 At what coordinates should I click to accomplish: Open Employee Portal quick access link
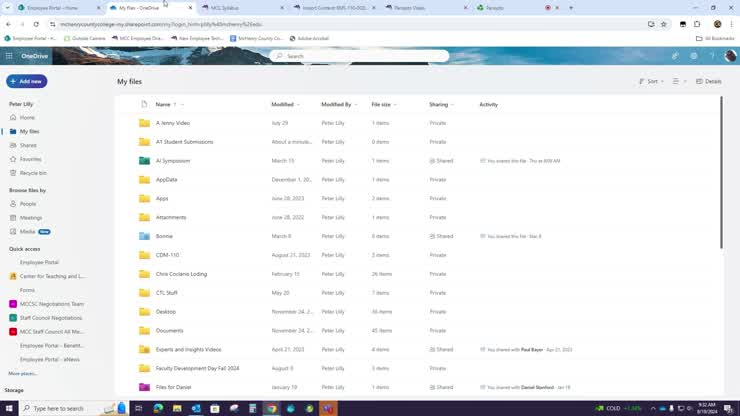click(x=39, y=262)
